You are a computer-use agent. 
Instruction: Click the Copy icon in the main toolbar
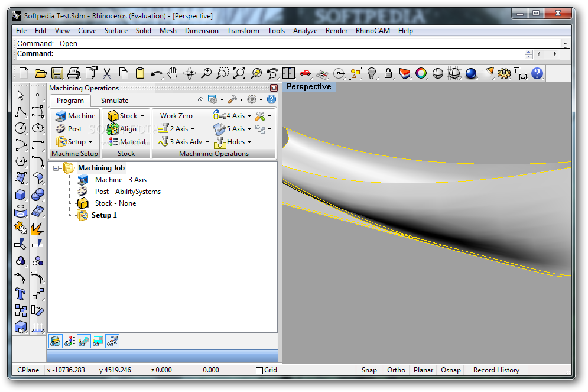(x=124, y=73)
